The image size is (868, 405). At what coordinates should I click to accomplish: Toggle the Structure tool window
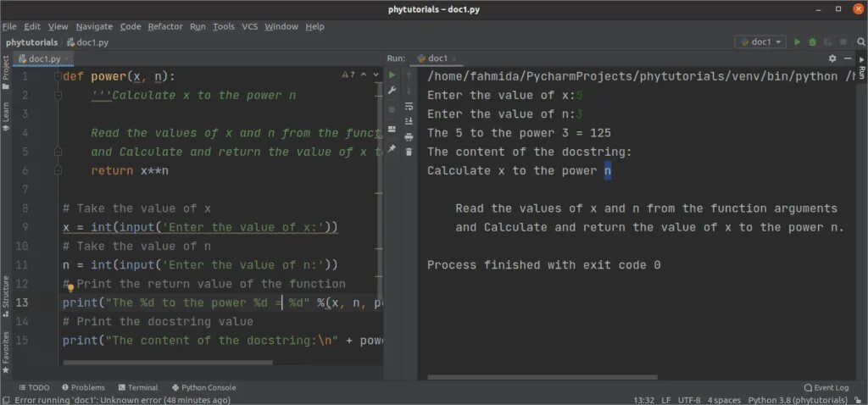pyautogui.click(x=6, y=296)
